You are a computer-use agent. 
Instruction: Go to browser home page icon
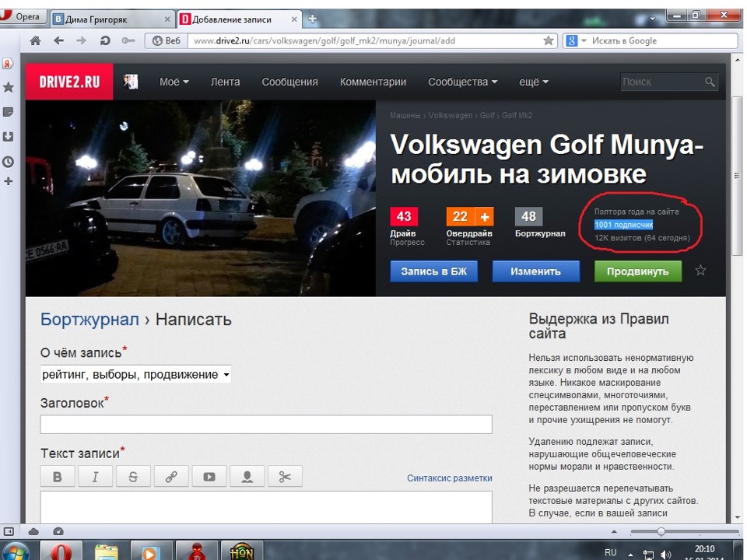coord(35,40)
